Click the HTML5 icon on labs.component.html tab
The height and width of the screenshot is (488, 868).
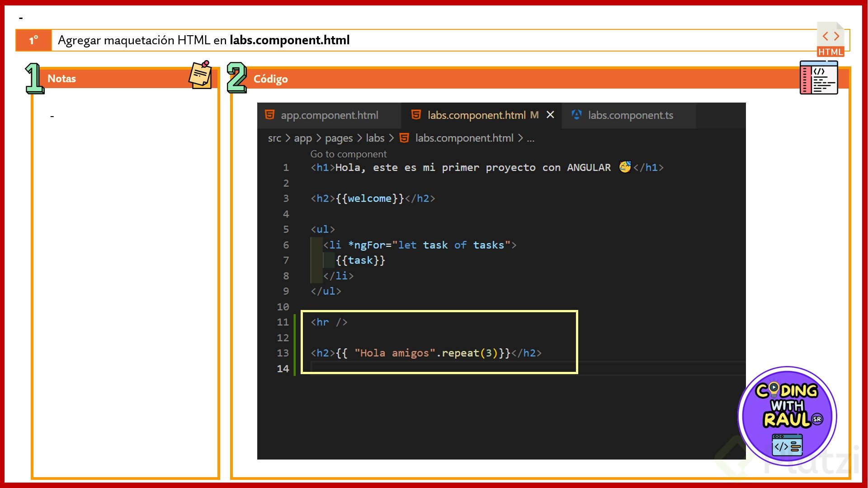[x=416, y=115]
